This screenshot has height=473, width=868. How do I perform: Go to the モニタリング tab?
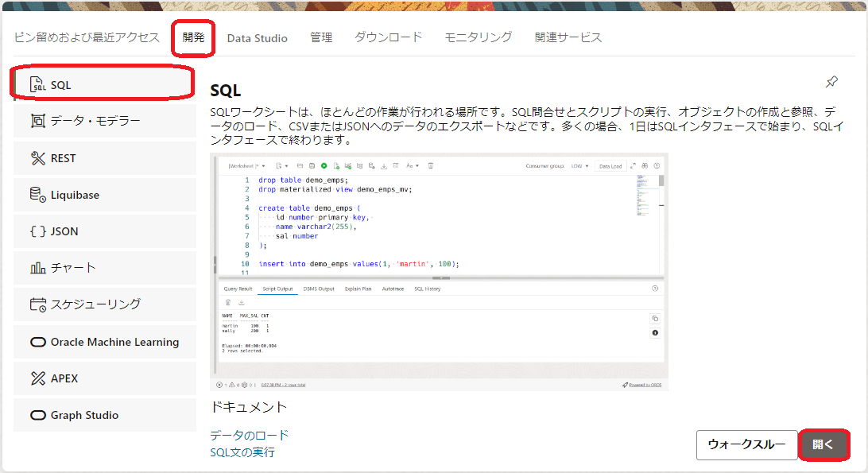478,37
